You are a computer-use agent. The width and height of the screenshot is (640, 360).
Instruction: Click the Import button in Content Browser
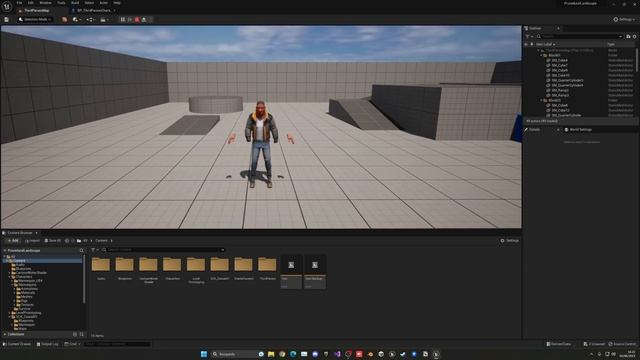coord(32,241)
